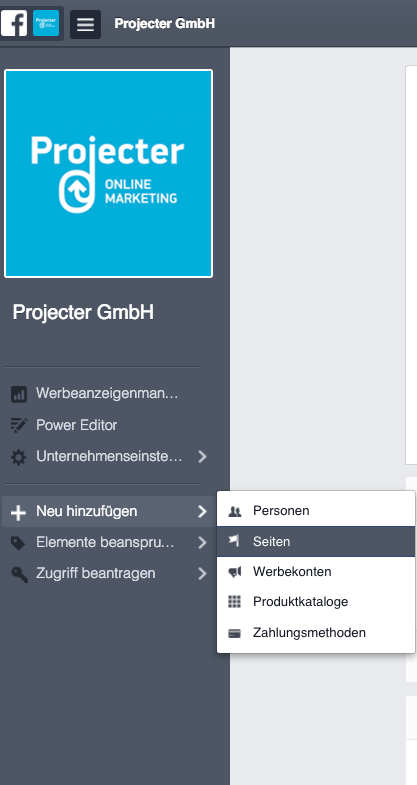Viewport: 417px width, 785px height.
Task: Click the tag icon beside Elemente beanspruchen
Action: [x=19, y=543]
